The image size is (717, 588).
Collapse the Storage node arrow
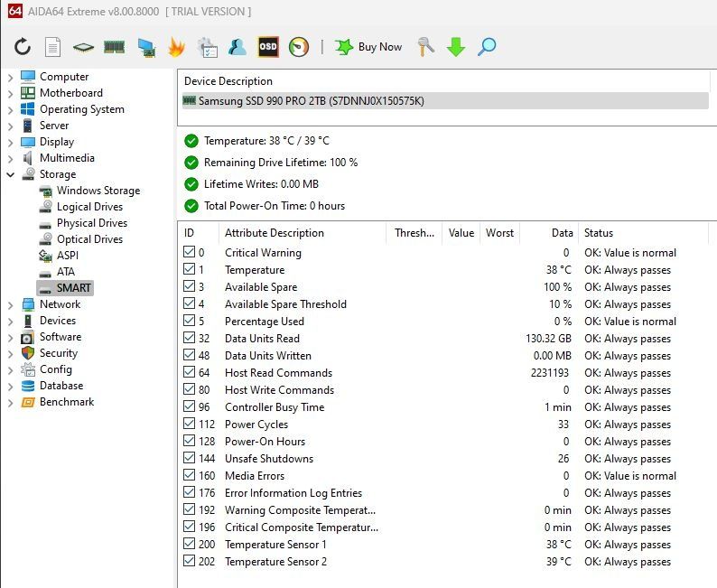(x=11, y=174)
